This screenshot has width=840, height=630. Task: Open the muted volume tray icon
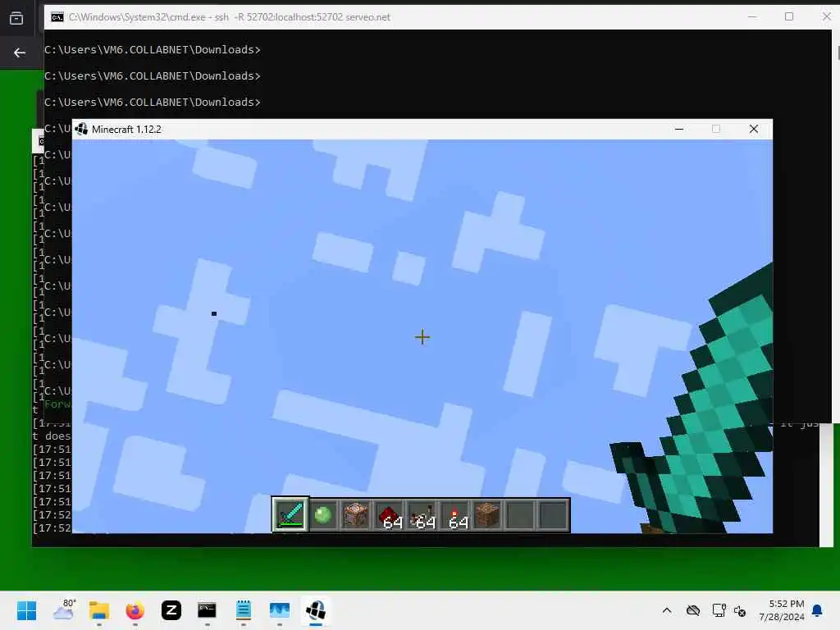tap(740, 610)
